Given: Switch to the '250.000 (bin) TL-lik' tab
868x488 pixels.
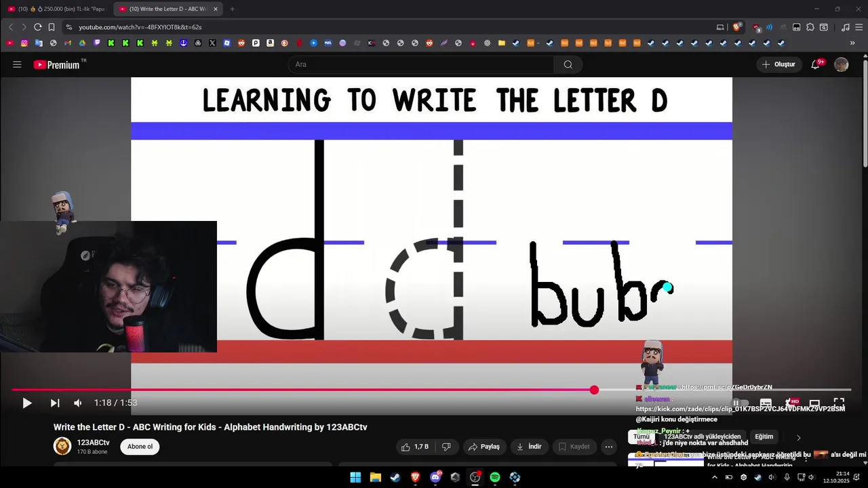Looking at the screenshot, I should pyautogui.click(x=56, y=9).
